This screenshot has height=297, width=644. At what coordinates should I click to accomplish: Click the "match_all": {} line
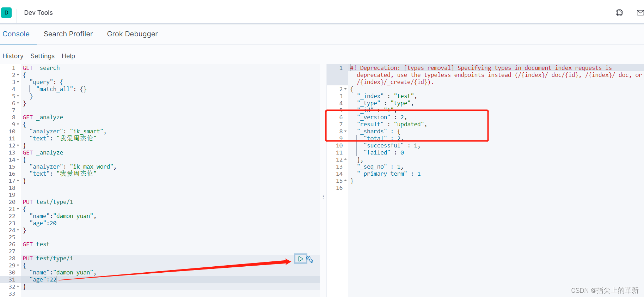pyautogui.click(x=61, y=89)
